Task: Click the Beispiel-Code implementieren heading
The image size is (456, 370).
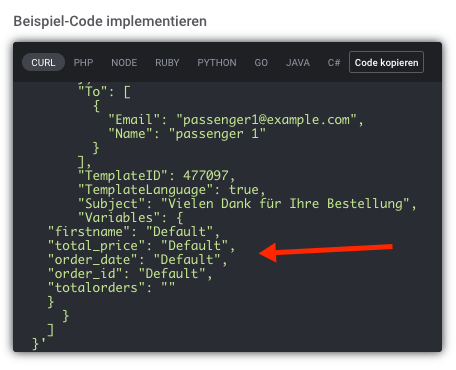Action: click(x=110, y=21)
